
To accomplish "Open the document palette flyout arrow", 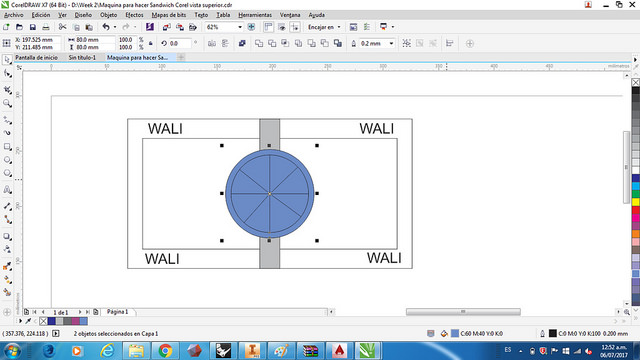I will tap(20, 321).
